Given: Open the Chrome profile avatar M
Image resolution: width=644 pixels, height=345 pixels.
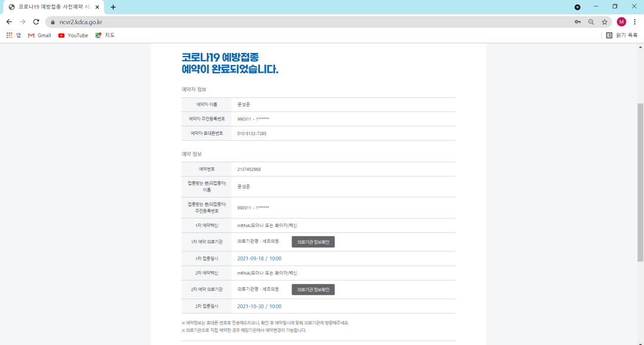Looking at the screenshot, I should point(621,21).
